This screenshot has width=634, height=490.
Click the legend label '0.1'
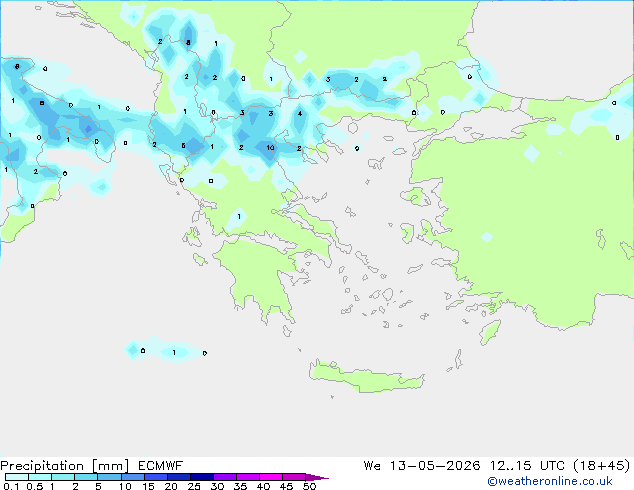tap(11, 486)
